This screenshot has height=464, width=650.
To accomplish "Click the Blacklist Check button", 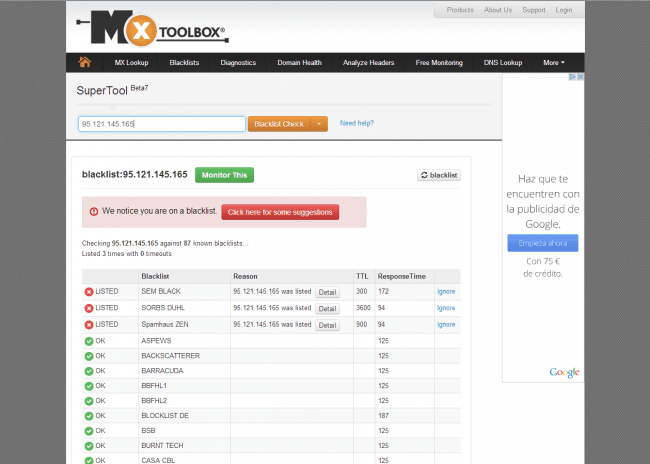I will (x=279, y=124).
